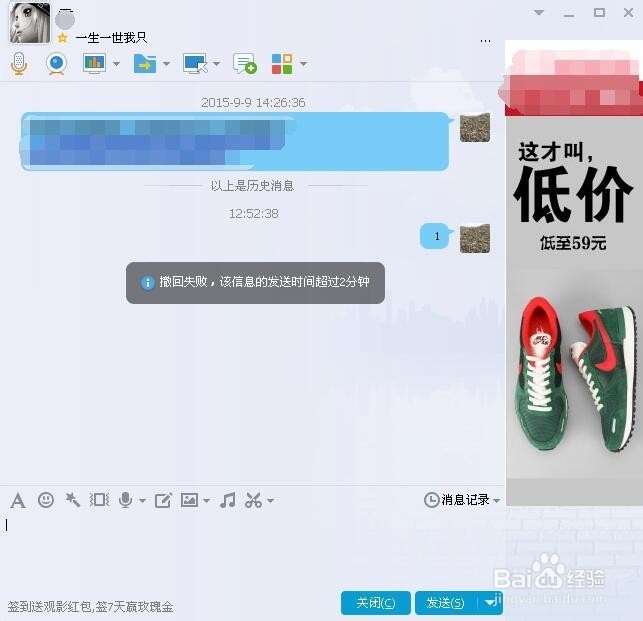Click the sender avatar beside message 1
Viewport: 643px width, 621px height.
[475, 238]
